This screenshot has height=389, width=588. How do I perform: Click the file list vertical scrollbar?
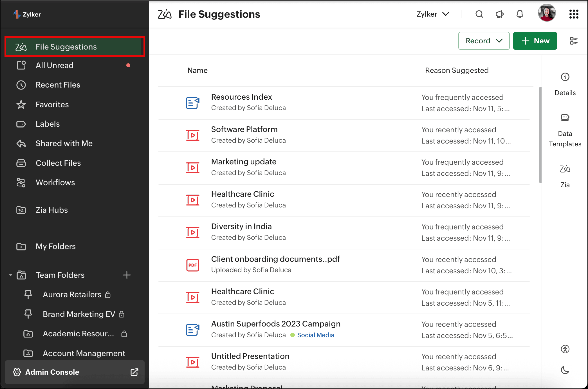(x=540, y=135)
